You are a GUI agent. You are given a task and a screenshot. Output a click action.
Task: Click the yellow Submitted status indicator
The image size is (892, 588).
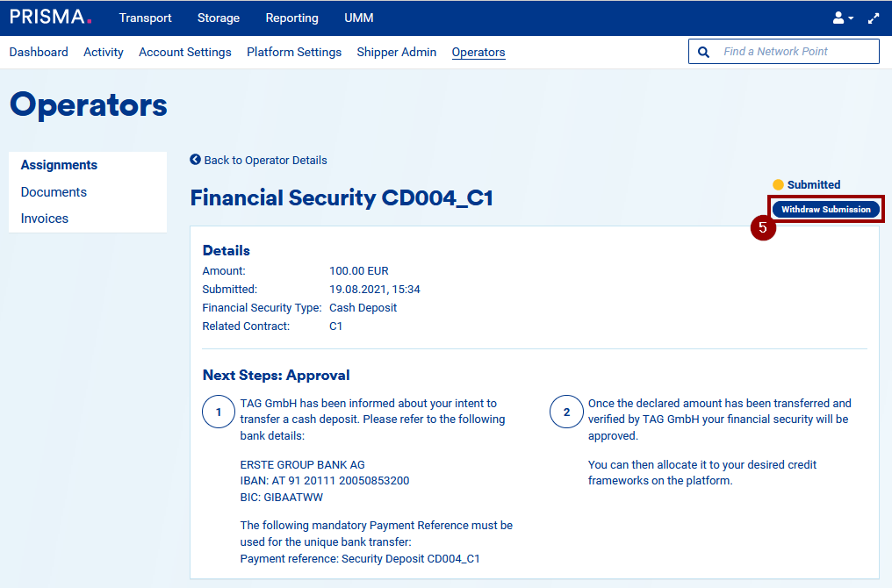click(x=778, y=185)
